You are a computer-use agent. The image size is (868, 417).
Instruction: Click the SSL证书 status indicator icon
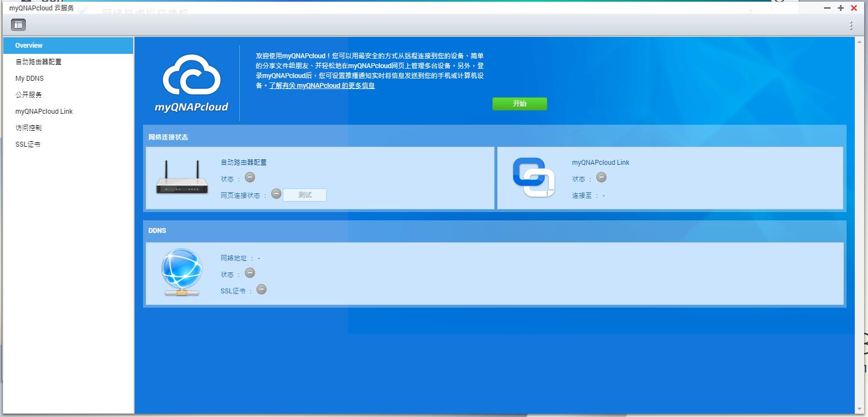[x=261, y=290]
